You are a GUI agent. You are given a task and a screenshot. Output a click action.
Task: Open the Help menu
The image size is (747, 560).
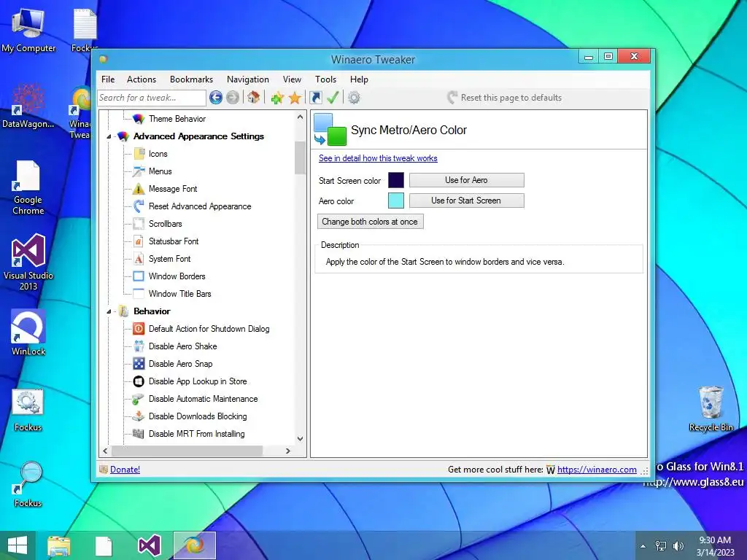point(359,79)
